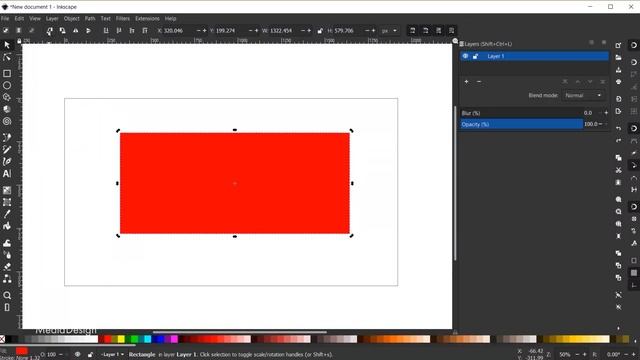Select the Star and polygon tool
Screen dimensions: 640x360
click(x=7, y=97)
